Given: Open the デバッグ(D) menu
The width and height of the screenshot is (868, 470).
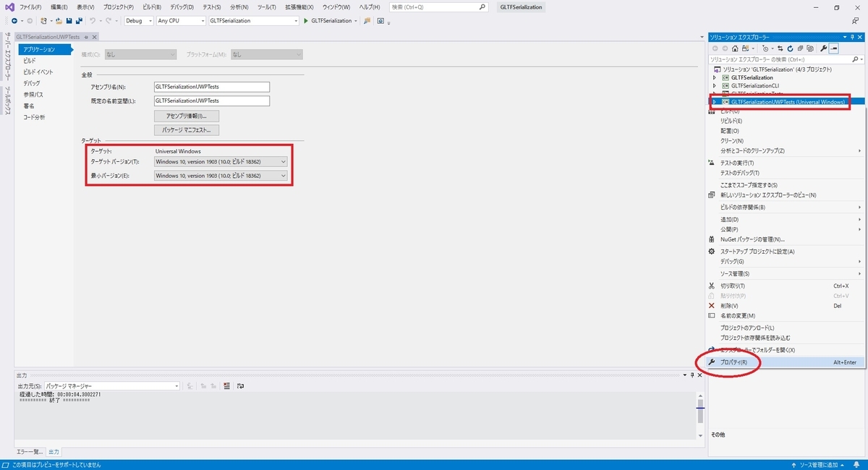Looking at the screenshot, I should [182, 7].
